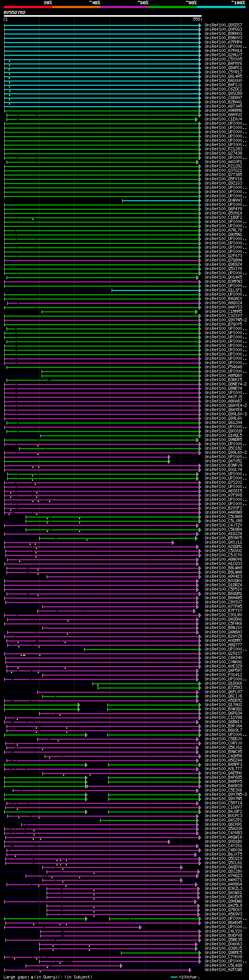Click the UniRef100_Q4SJ11 entry
Screen dimensions: 249x980
pos(223,542)
